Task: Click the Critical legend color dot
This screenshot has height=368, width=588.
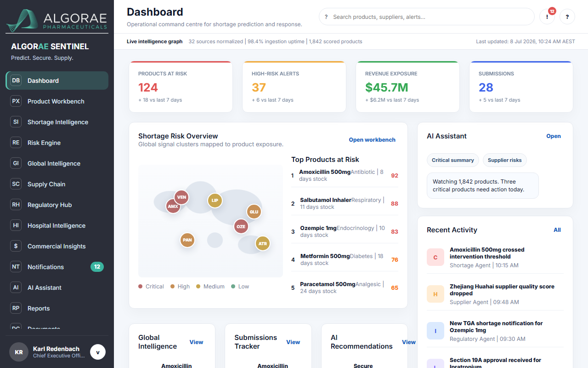Action: [x=141, y=287]
